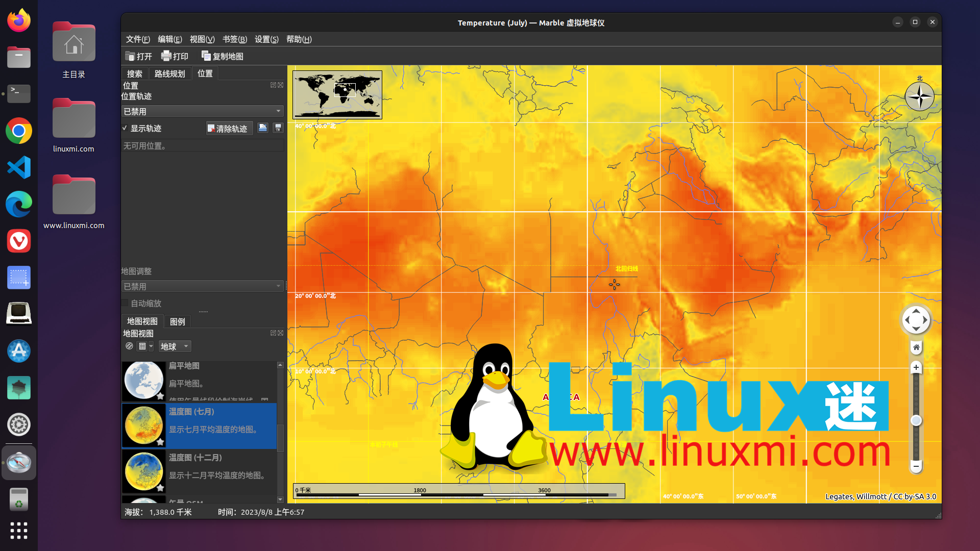Open the 文件(F) menu
This screenshot has width=980, height=551.
138,39
